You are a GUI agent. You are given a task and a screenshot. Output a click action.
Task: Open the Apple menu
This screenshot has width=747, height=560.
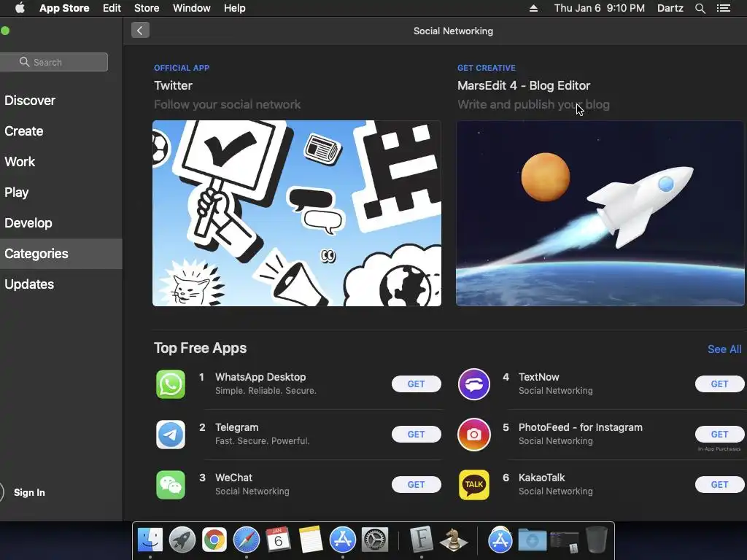click(x=20, y=8)
